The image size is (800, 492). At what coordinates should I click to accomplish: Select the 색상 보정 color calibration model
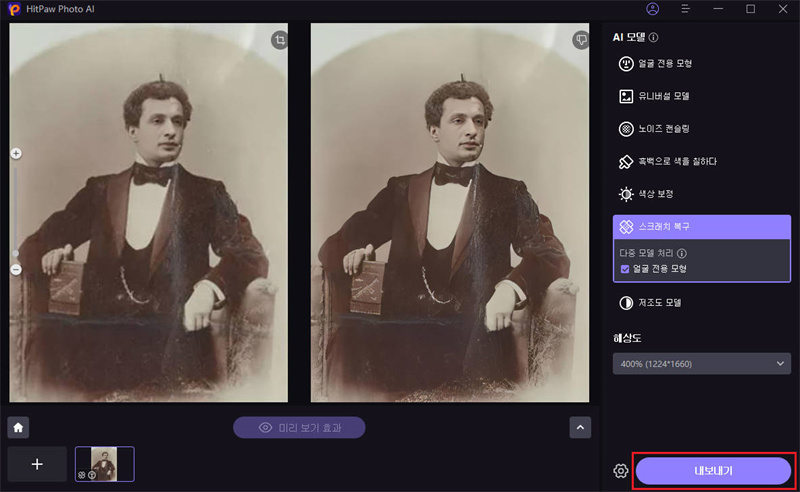[646, 194]
